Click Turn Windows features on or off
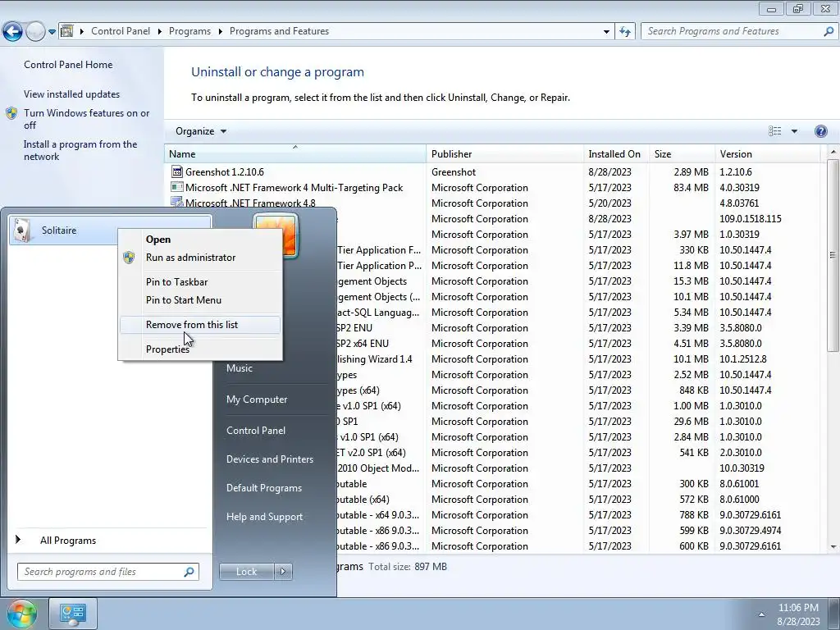840x630 pixels. click(x=86, y=119)
